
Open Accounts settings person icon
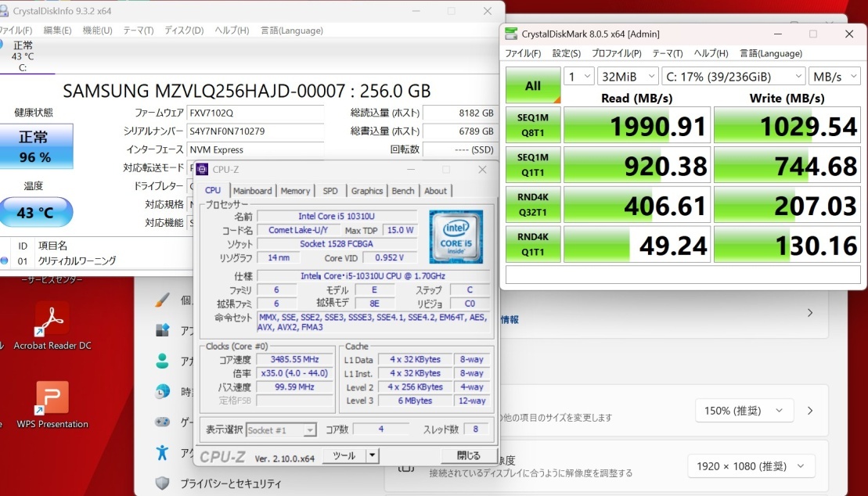pos(162,361)
